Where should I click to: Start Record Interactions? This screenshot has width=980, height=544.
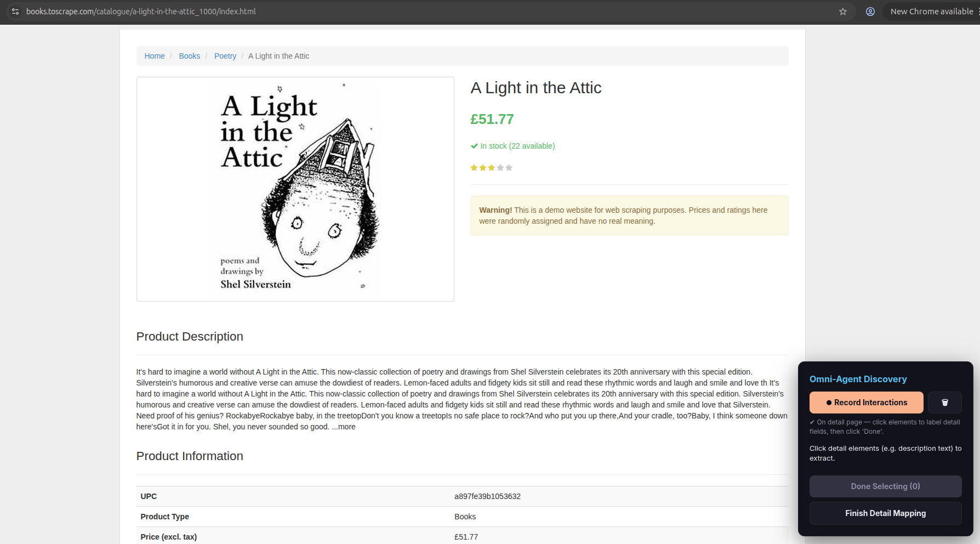(x=867, y=403)
